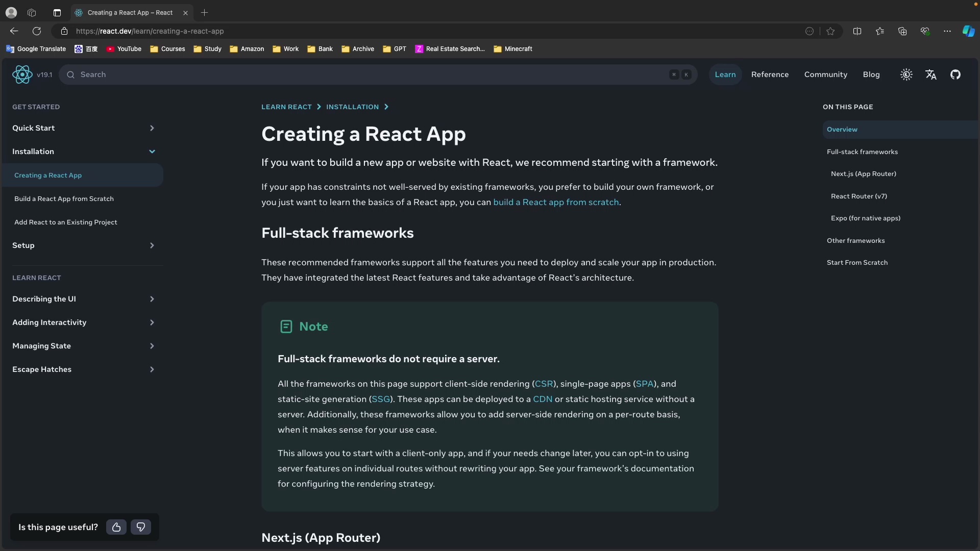980x551 pixels.
Task: Open the Learn nav tab
Action: point(725,74)
